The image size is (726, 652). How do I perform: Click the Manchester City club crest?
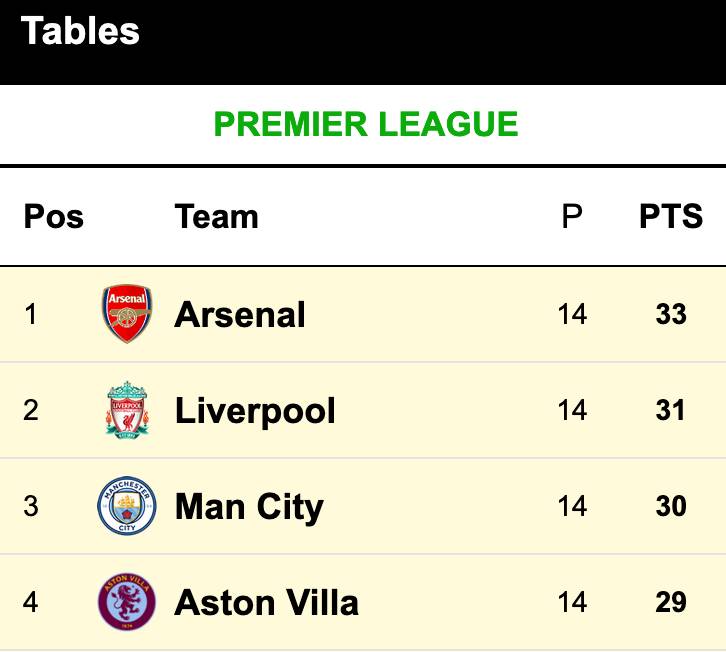point(127,506)
